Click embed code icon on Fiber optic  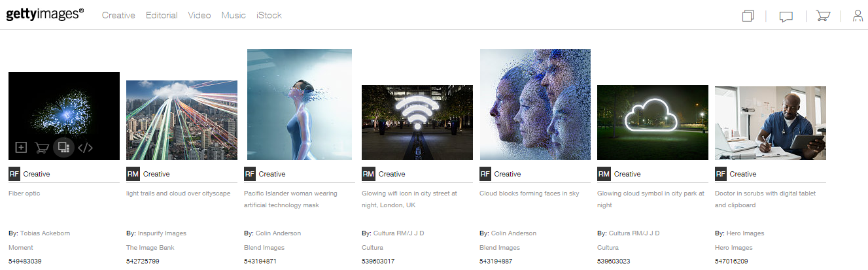[85, 148]
